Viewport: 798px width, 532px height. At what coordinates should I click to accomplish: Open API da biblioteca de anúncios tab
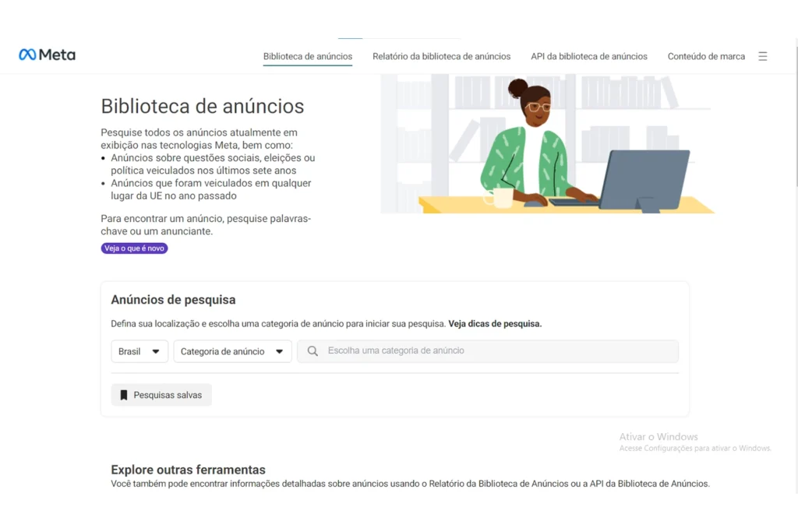[589, 56]
